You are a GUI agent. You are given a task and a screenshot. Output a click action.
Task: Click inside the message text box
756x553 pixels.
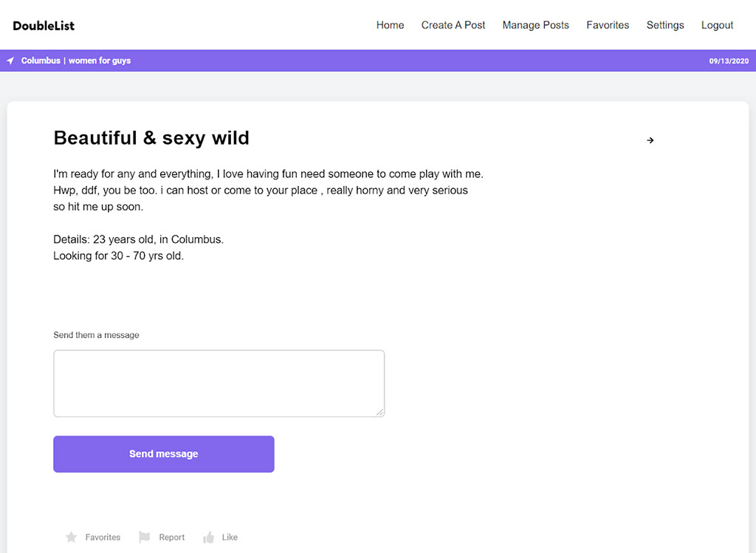219,383
